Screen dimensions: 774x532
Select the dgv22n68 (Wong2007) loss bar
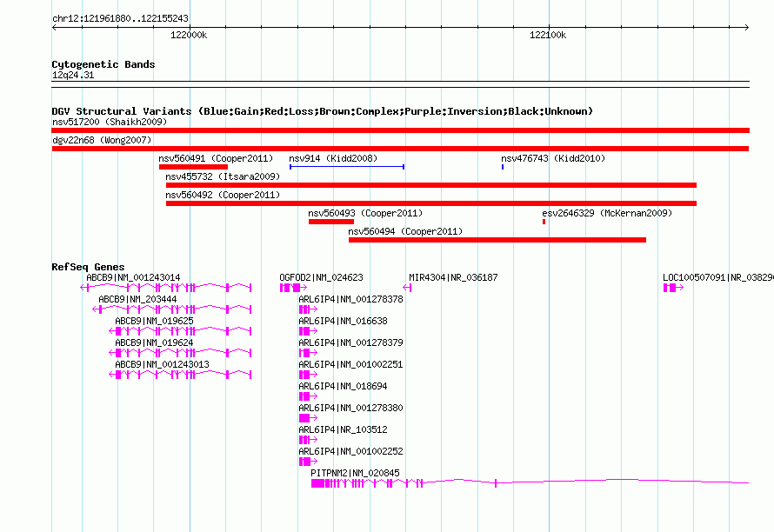coord(400,149)
